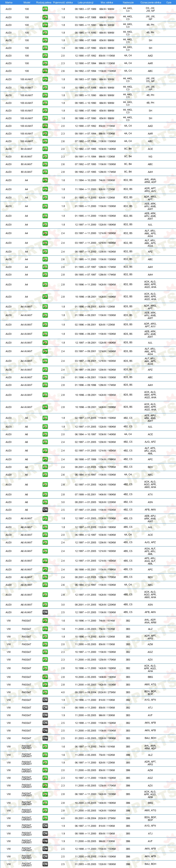Click petrol icon in PASSAT VARIANT 4.0 row

click(45, 818)
